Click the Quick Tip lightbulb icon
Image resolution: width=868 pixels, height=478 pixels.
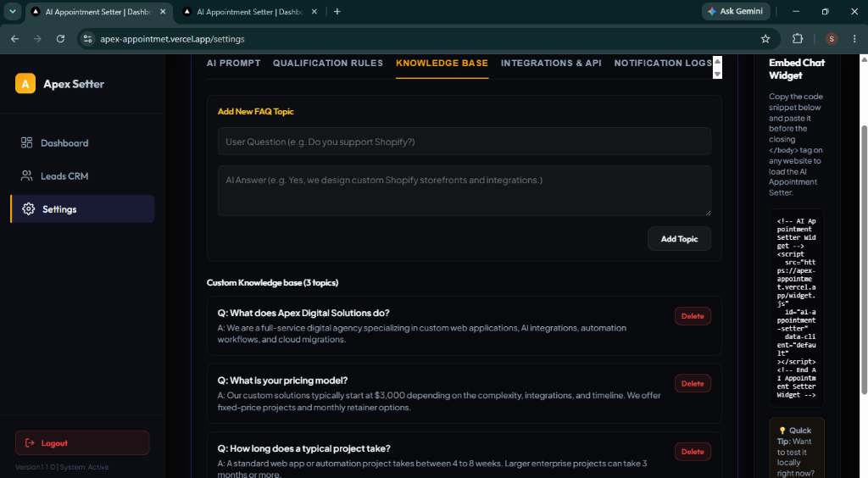(782, 431)
